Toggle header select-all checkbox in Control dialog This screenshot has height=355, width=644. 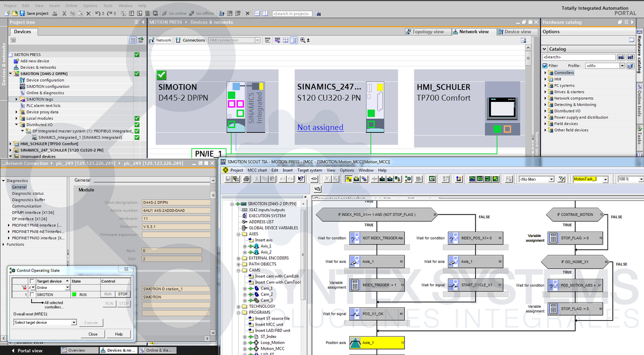tap(32, 281)
